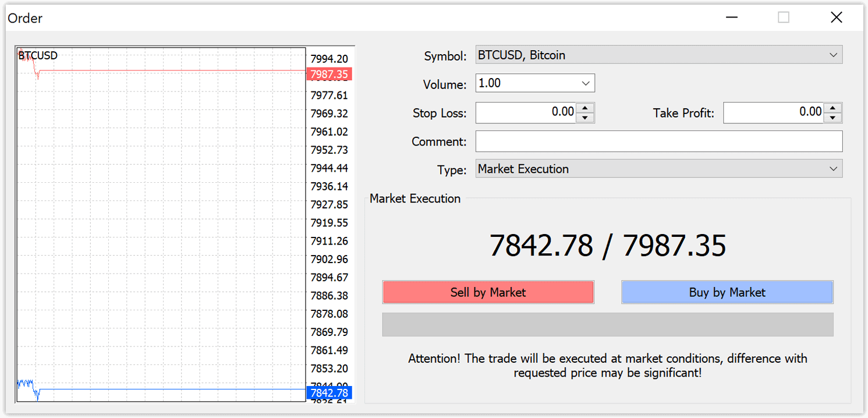868x418 pixels.
Task: Click the gray progress bar below the buttons
Action: [608, 324]
